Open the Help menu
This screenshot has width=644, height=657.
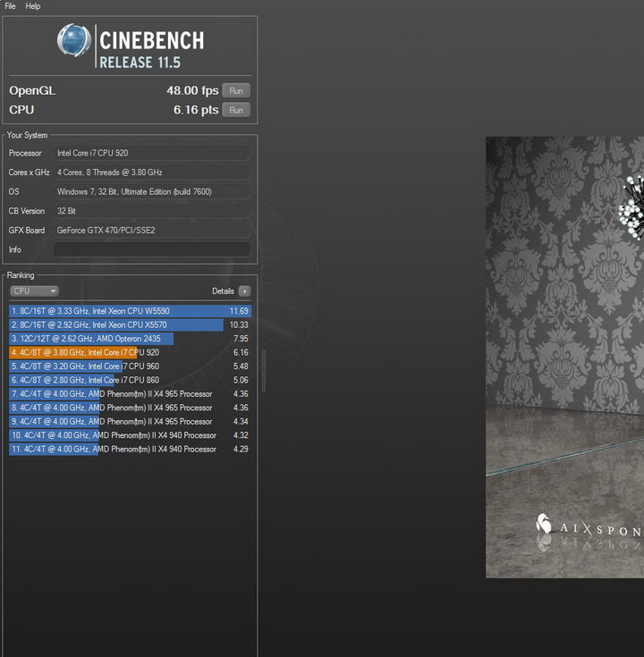[33, 6]
